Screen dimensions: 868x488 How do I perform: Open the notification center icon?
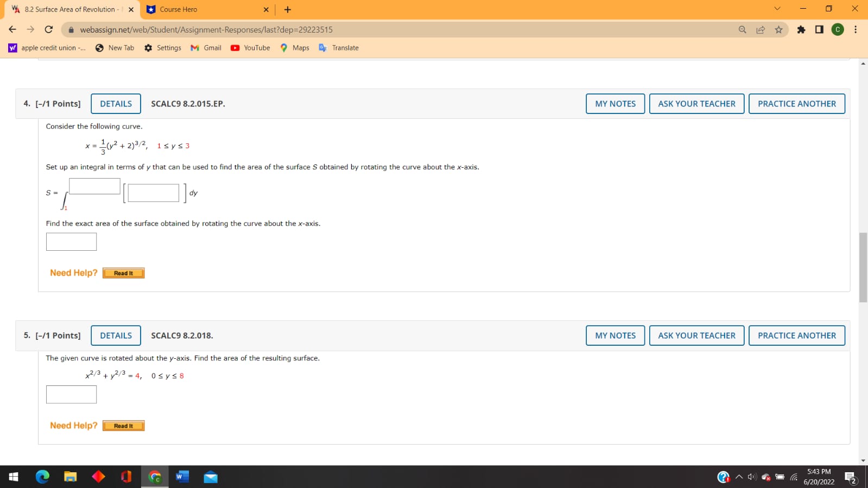pos(851,477)
